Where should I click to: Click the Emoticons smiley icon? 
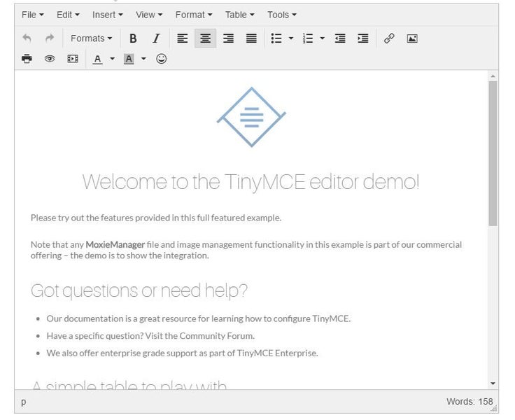[x=161, y=59]
